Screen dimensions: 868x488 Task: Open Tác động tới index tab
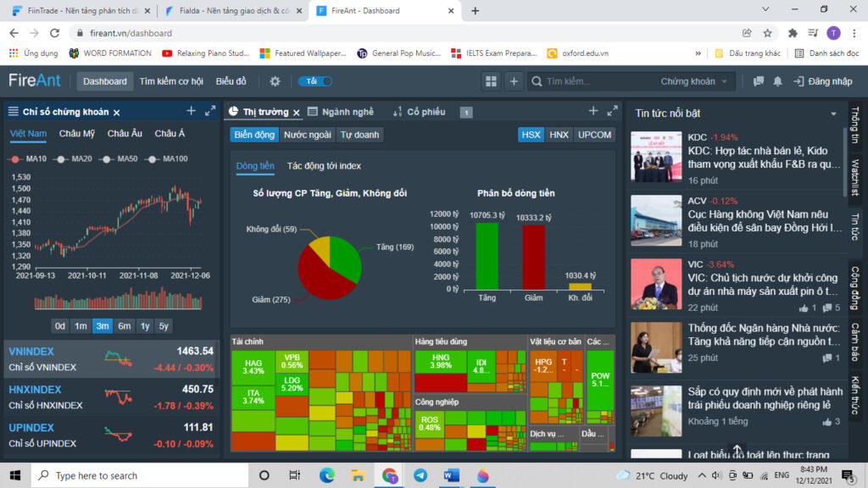pyautogui.click(x=324, y=166)
